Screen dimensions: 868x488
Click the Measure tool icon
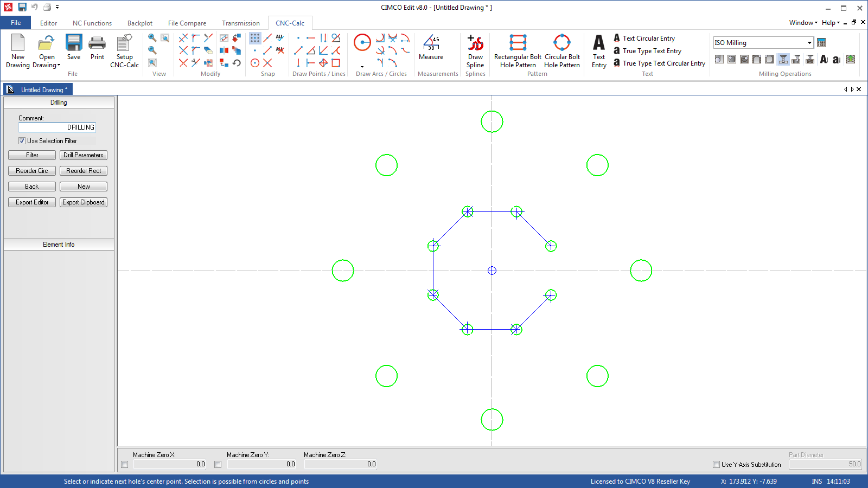tap(431, 43)
